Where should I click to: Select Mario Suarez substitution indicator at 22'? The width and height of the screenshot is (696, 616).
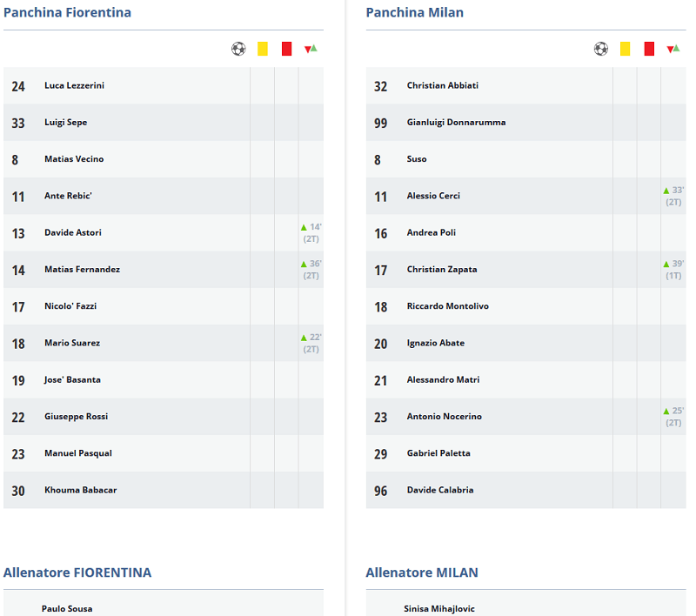pyautogui.click(x=311, y=343)
